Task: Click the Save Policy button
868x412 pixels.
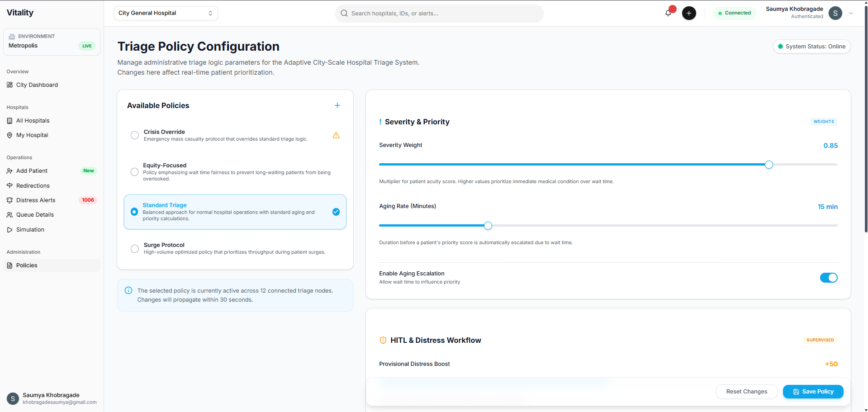Action: click(813, 391)
